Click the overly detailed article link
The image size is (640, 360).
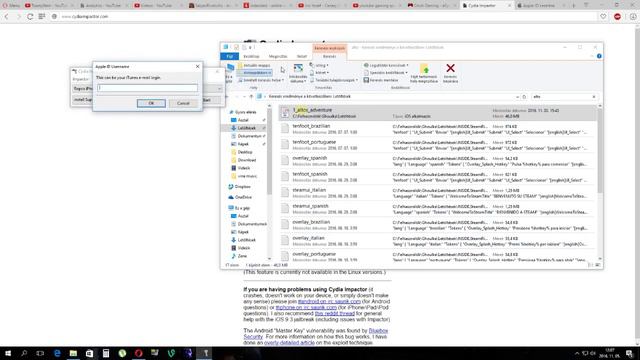click(289, 343)
